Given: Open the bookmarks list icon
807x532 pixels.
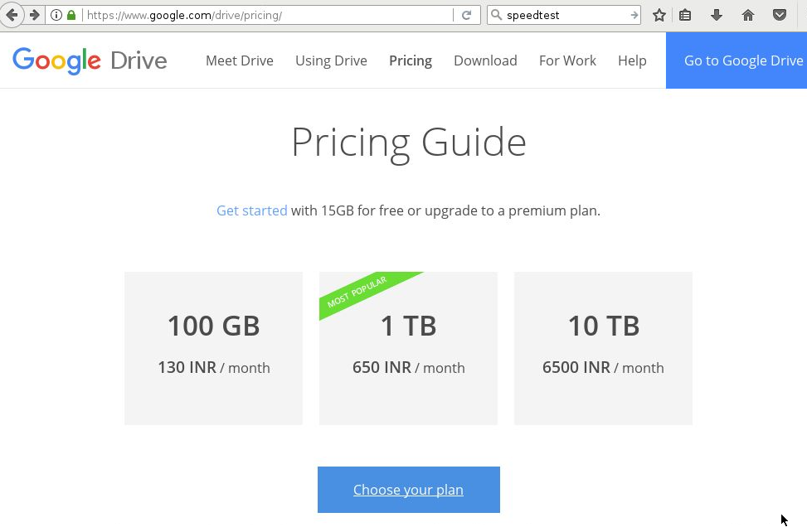Looking at the screenshot, I should tap(685, 16).
